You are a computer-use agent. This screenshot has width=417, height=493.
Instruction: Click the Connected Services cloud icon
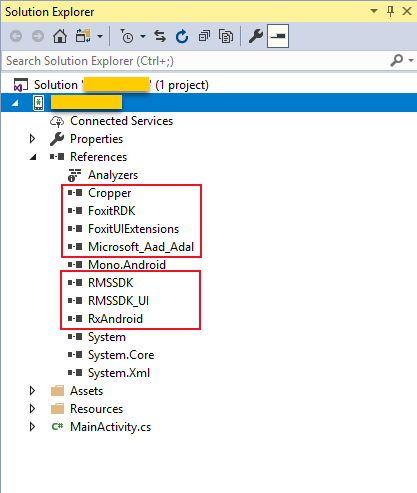click(57, 121)
